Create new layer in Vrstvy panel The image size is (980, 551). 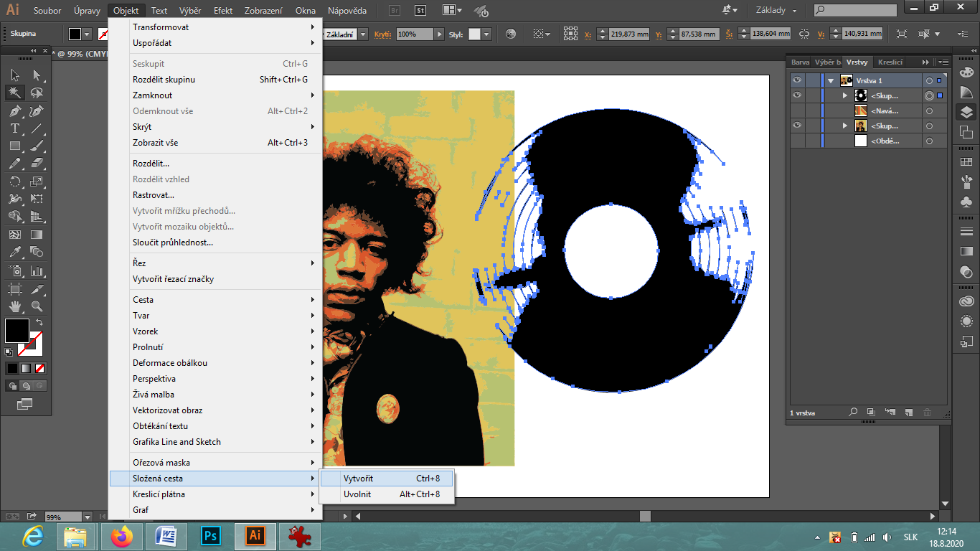pyautogui.click(x=908, y=413)
